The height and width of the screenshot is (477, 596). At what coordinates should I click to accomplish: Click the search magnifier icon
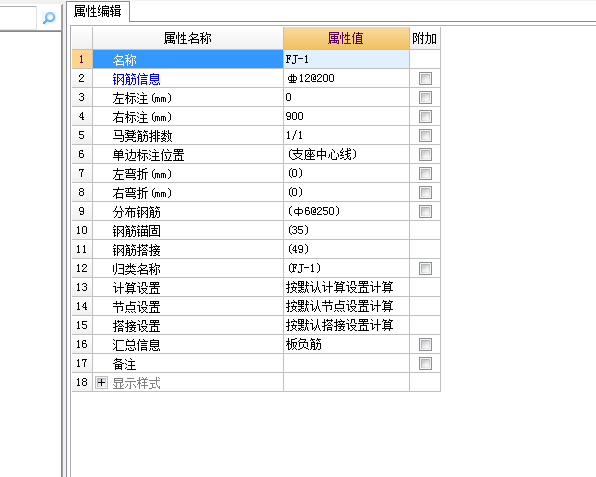click(49, 17)
